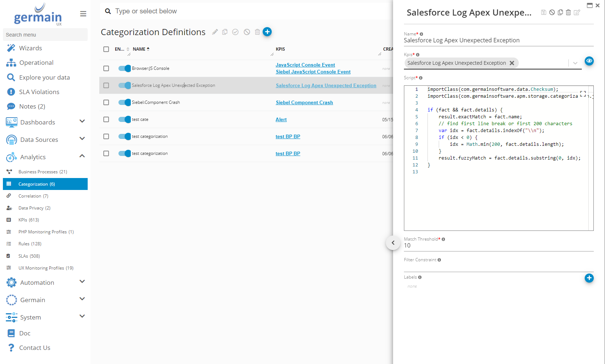Enable the Browser:JS Console toggle
This screenshot has height=364, width=605.
(x=124, y=68)
